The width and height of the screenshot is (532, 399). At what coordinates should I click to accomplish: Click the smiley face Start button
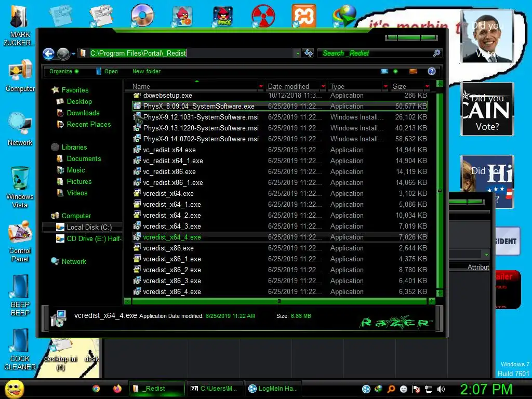point(14,389)
